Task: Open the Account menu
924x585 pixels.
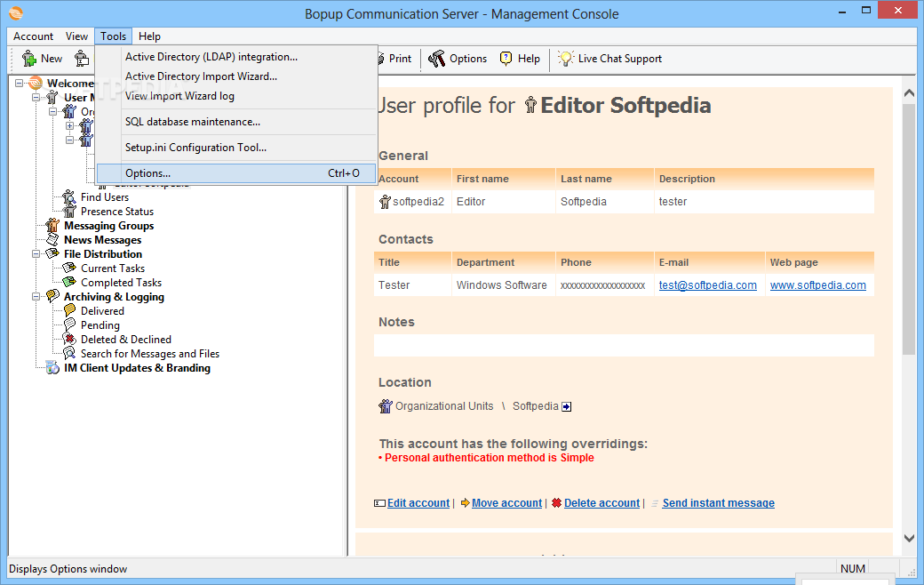Action: click(x=33, y=36)
